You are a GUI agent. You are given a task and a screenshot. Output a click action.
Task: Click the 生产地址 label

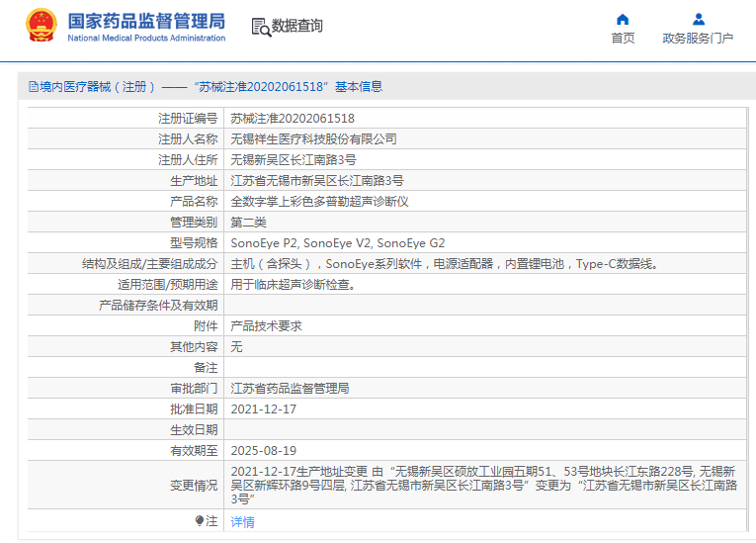[x=194, y=181]
